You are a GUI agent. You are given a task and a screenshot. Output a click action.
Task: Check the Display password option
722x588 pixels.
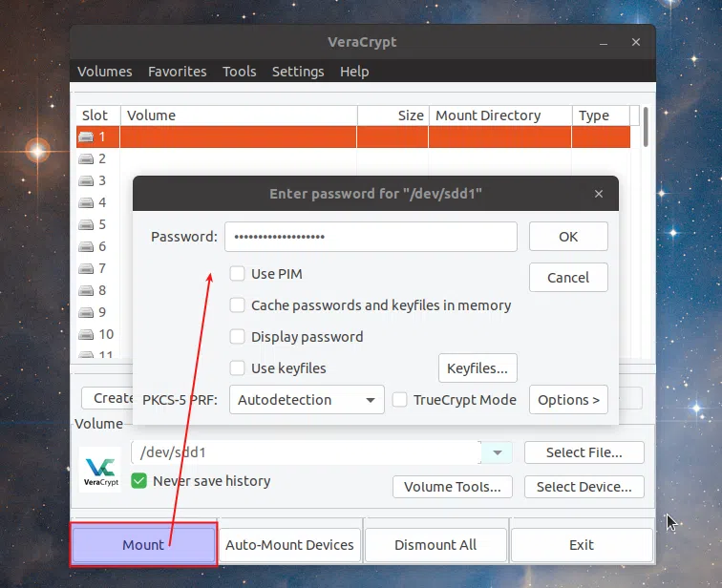(237, 337)
